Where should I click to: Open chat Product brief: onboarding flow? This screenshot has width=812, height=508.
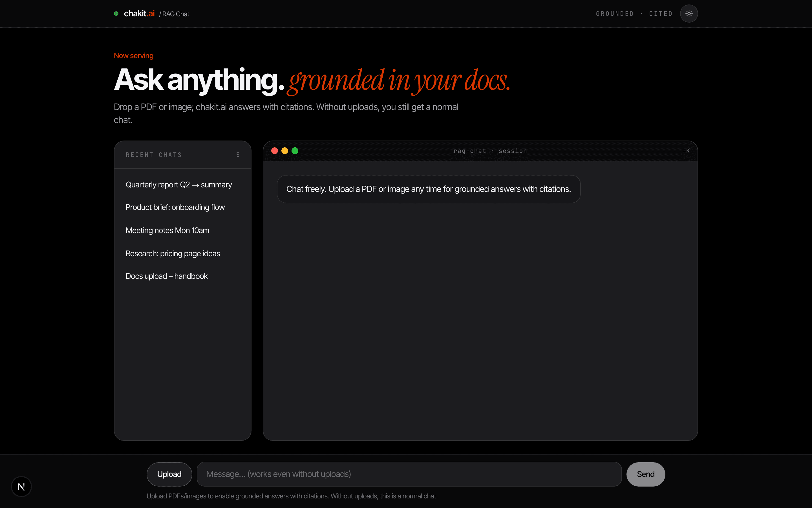[x=182, y=207]
